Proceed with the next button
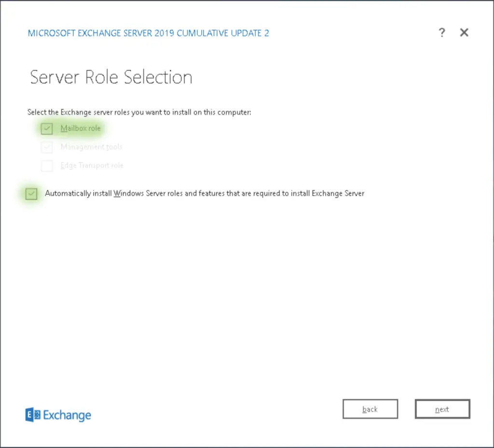 [x=442, y=409]
